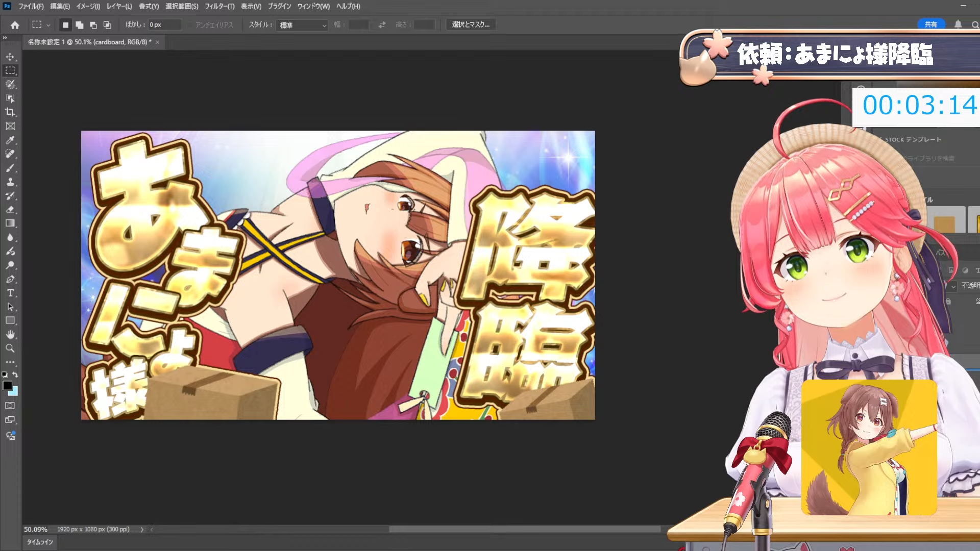Select the Move tool
The height and width of the screenshot is (551, 980).
click(x=10, y=57)
